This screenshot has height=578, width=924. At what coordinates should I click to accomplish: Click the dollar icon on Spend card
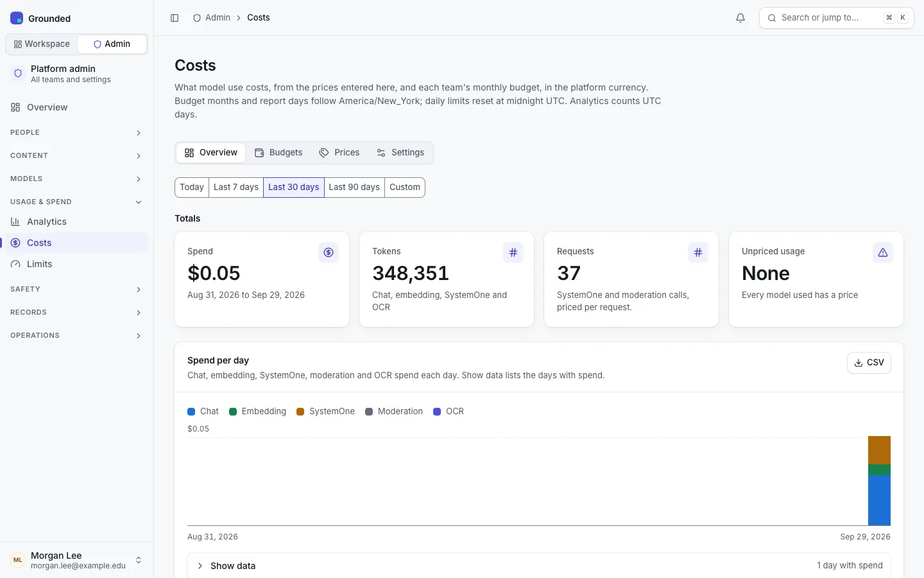click(329, 252)
